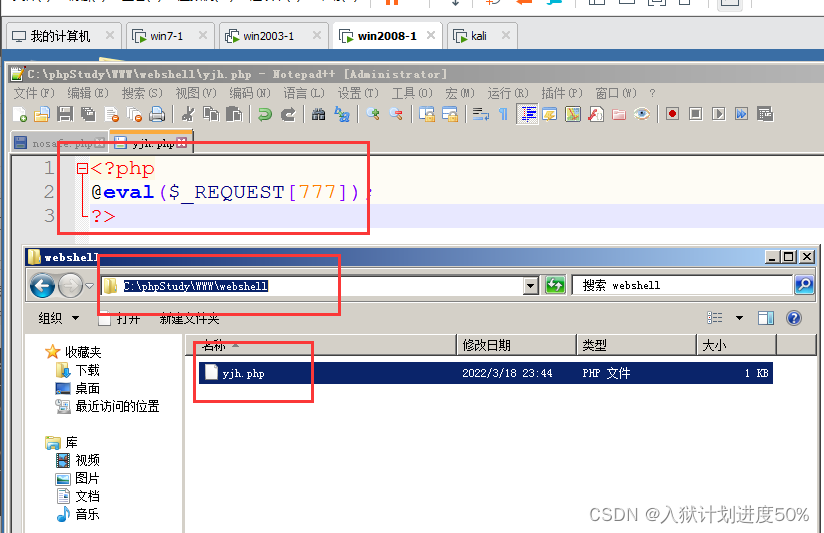Open the 语言(L) menu

coord(304,93)
